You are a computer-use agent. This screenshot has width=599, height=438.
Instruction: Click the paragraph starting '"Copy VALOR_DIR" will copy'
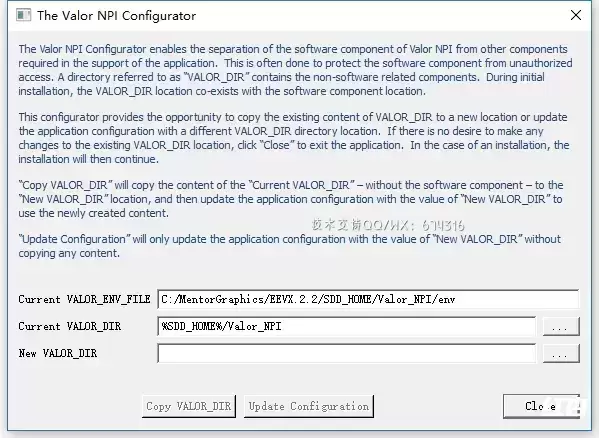coord(291,199)
